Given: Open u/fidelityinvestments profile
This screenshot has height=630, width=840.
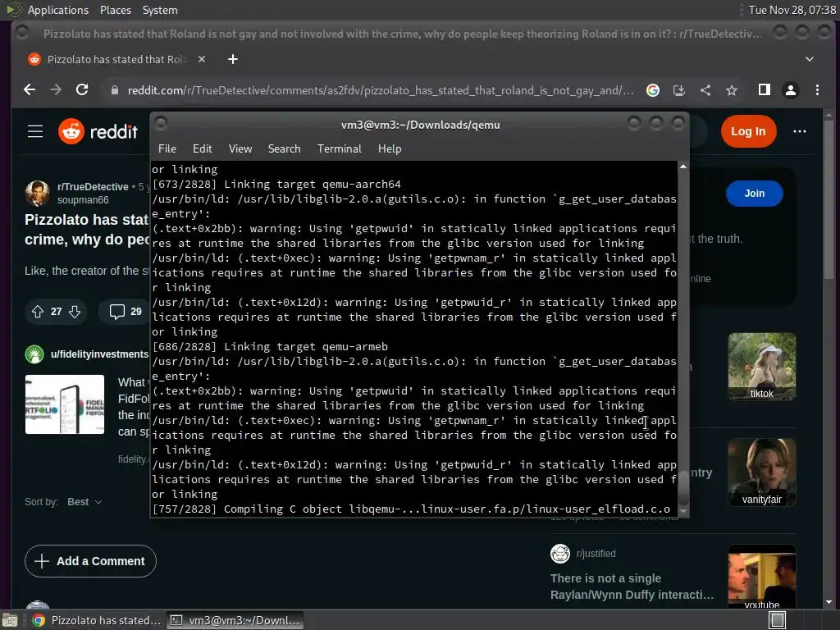Looking at the screenshot, I should [99, 354].
